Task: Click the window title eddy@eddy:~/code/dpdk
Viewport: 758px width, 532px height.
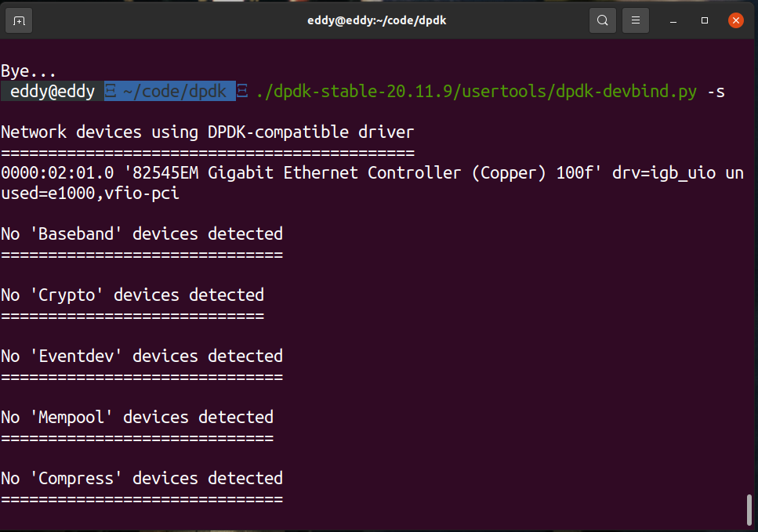Action: (379, 20)
